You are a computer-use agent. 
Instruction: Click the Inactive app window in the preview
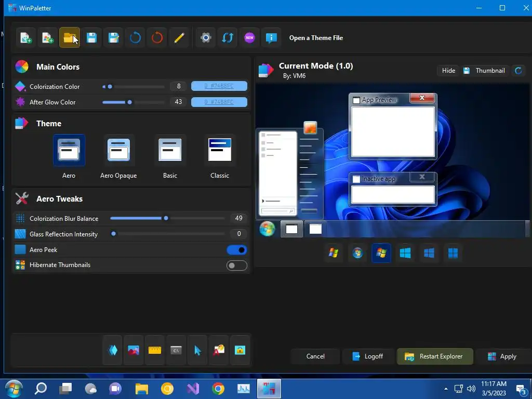pos(393,189)
